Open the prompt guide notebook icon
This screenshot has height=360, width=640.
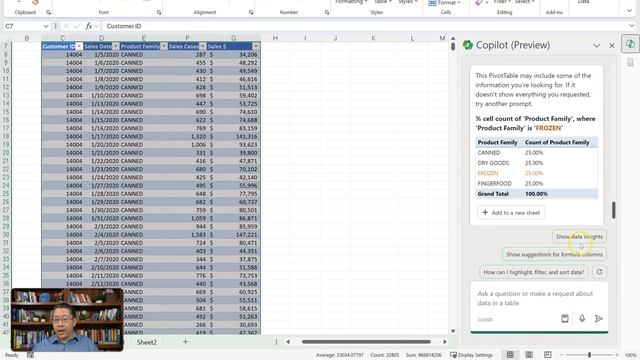(x=564, y=318)
